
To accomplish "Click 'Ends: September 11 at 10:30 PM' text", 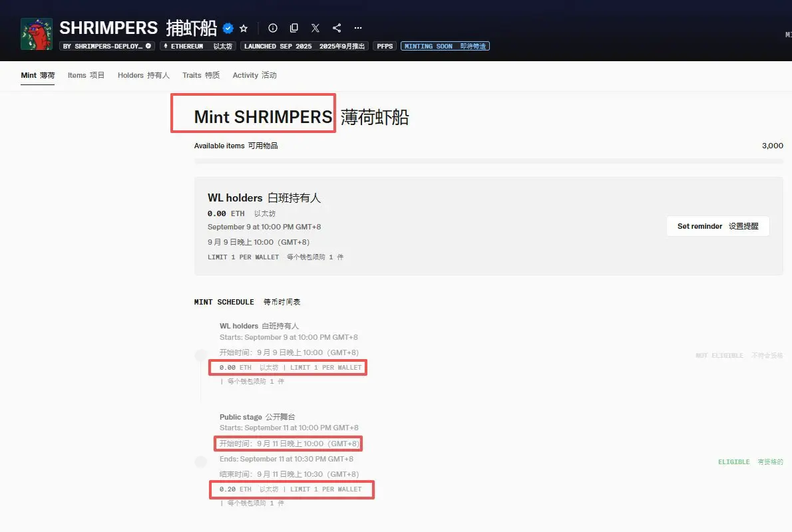I will (286, 459).
